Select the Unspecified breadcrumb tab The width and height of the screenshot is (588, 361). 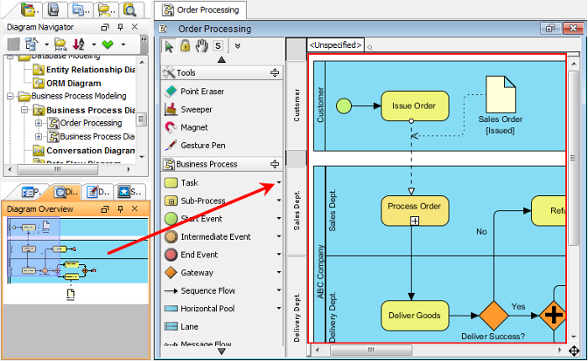(336, 45)
